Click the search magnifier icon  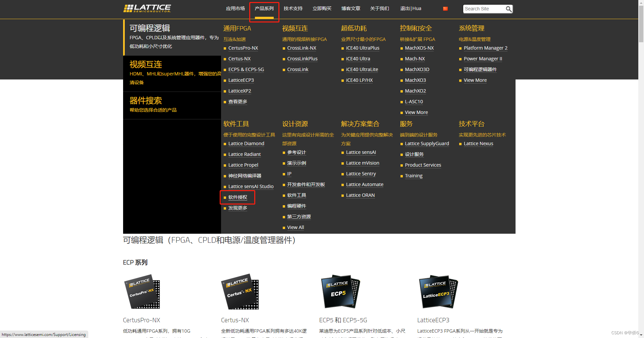508,9
